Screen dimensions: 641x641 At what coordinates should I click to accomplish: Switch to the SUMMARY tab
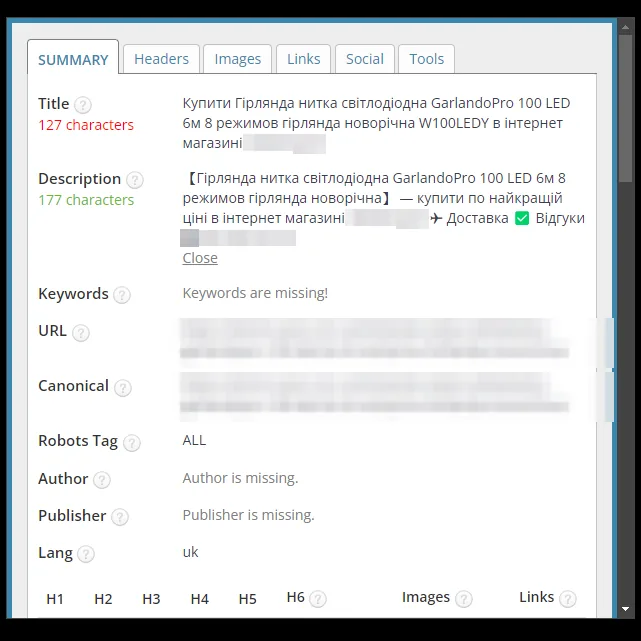click(73, 57)
